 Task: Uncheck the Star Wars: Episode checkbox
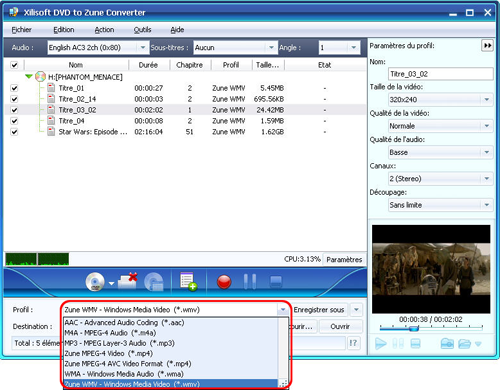click(14, 132)
